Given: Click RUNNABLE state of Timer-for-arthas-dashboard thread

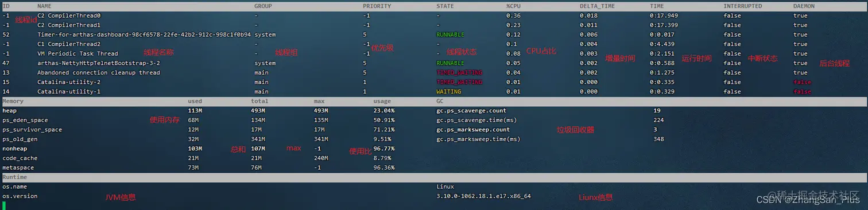Looking at the screenshot, I should (x=451, y=34).
